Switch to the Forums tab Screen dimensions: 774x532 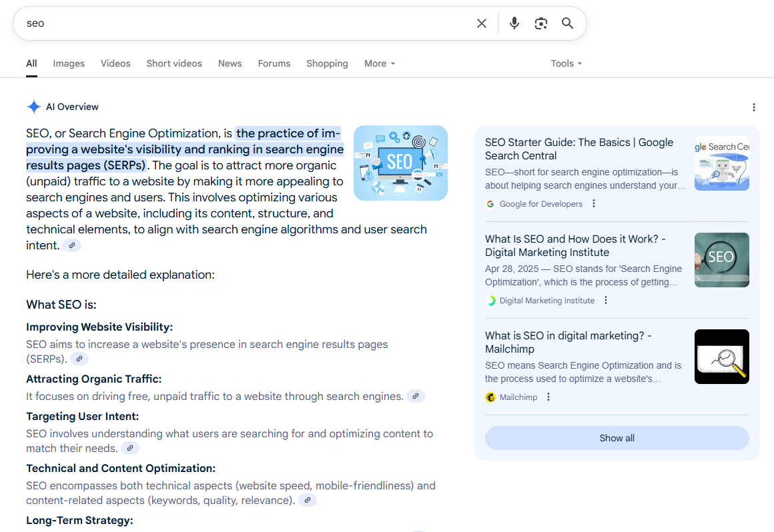274,63
